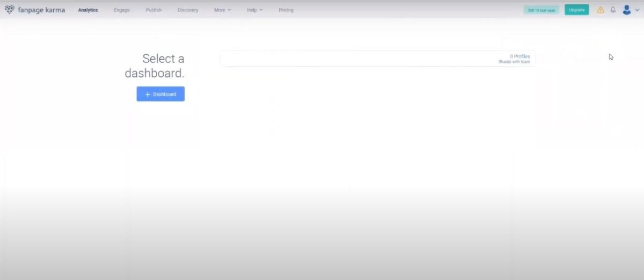Screen dimensions: 644x280
Task: Click the fanpage karma logo
Action: (34, 10)
